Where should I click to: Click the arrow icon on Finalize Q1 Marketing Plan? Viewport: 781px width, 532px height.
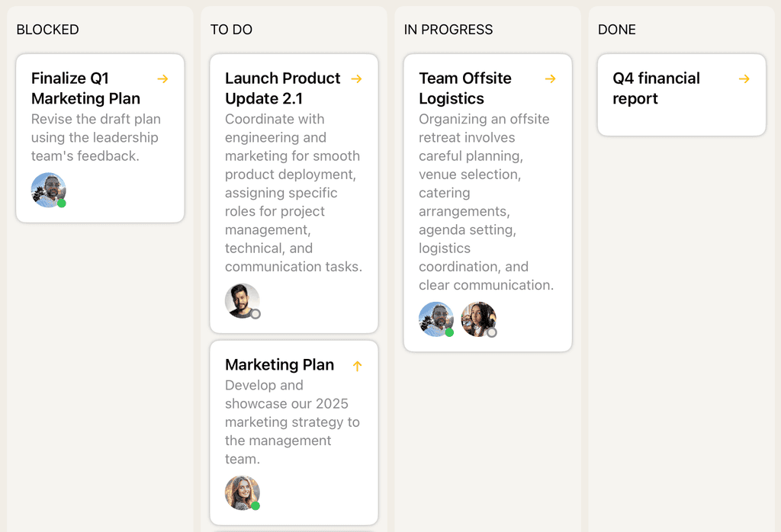[x=162, y=79]
